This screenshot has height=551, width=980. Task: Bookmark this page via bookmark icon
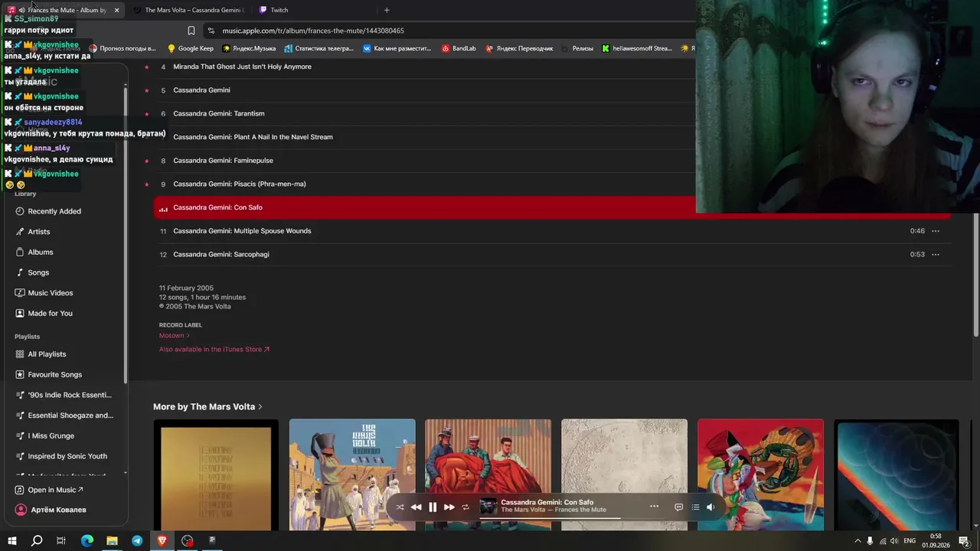pos(191,31)
